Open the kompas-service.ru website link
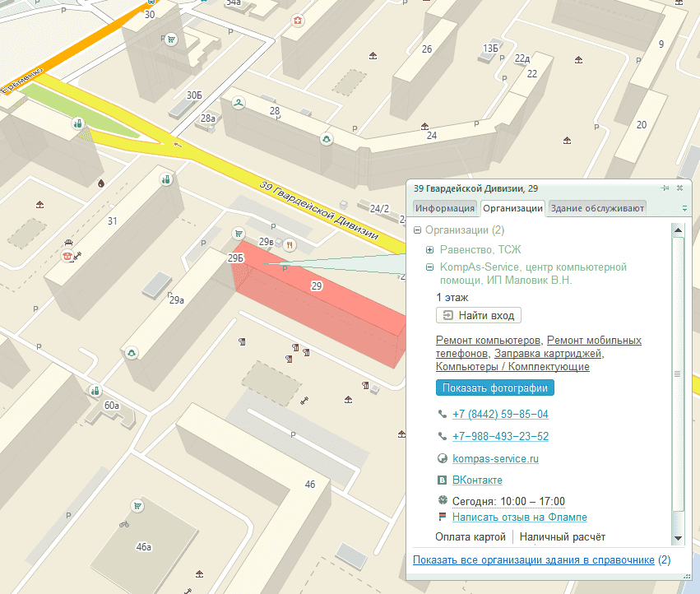The height and width of the screenshot is (594, 700). click(495, 458)
